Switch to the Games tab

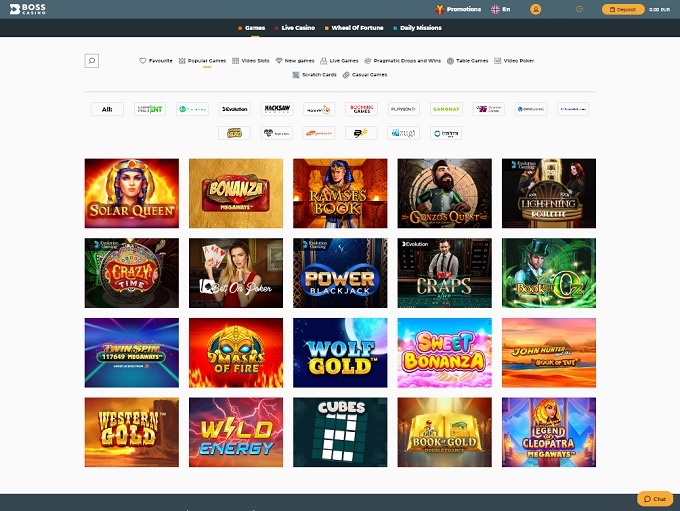252,28
